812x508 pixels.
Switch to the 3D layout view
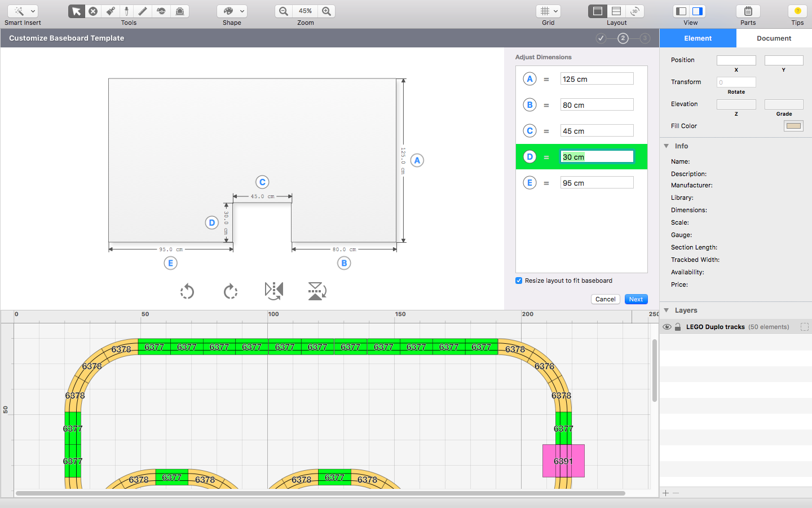tap(634, 11)
